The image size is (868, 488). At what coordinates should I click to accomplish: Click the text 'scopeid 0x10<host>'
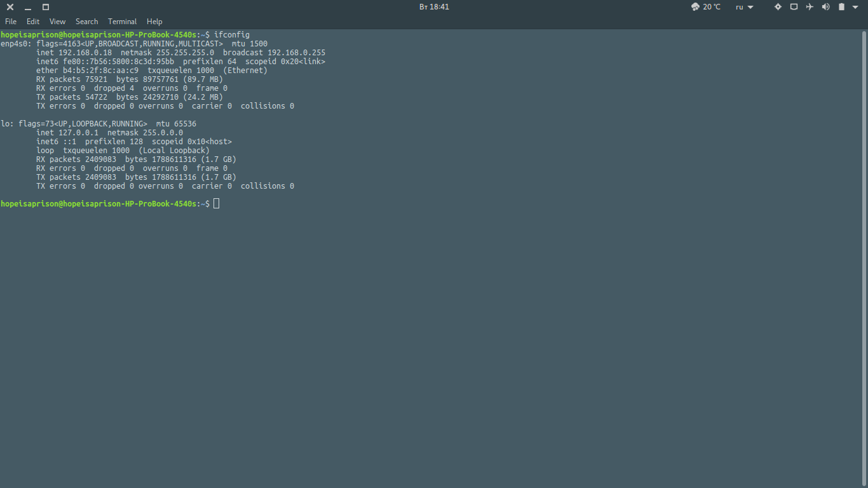click(192, 141)
